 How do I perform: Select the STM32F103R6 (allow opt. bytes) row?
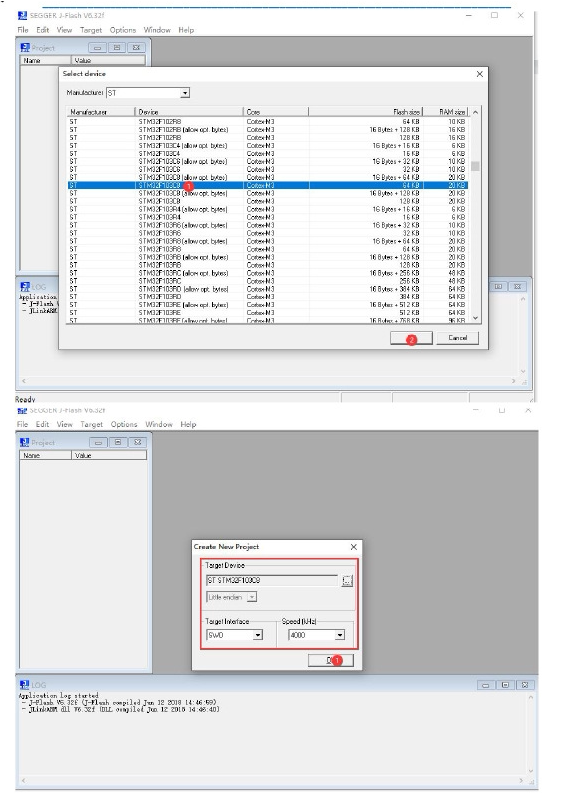click(268, 225)
